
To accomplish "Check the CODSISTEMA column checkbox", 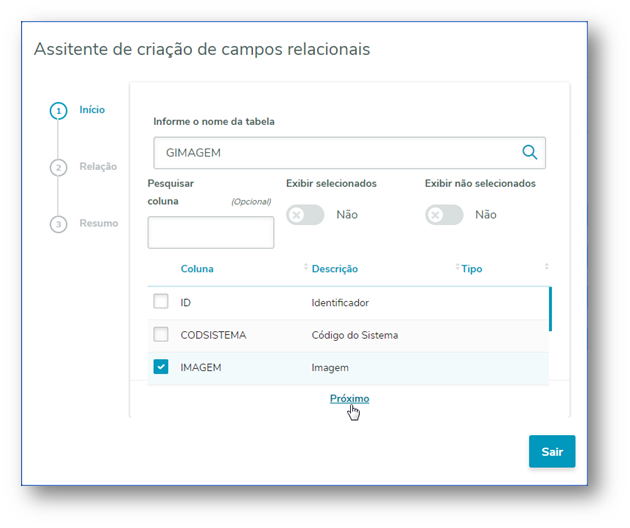I will pos(161,334).
